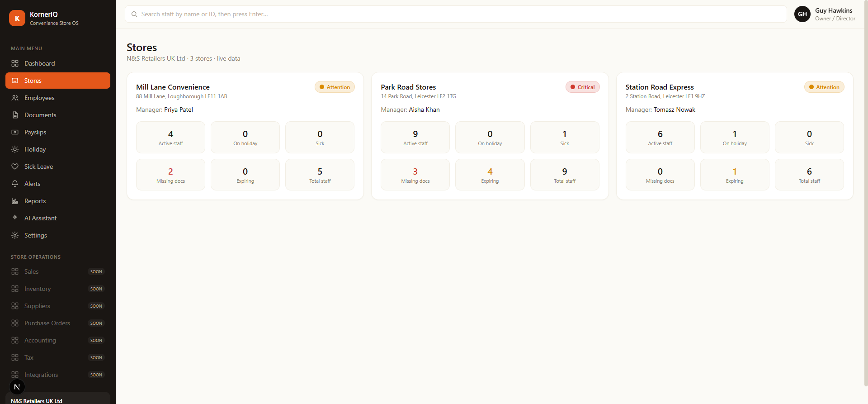Click Park Road's 9 Active staff tile
Screen dimensions: 868x404
415,137
